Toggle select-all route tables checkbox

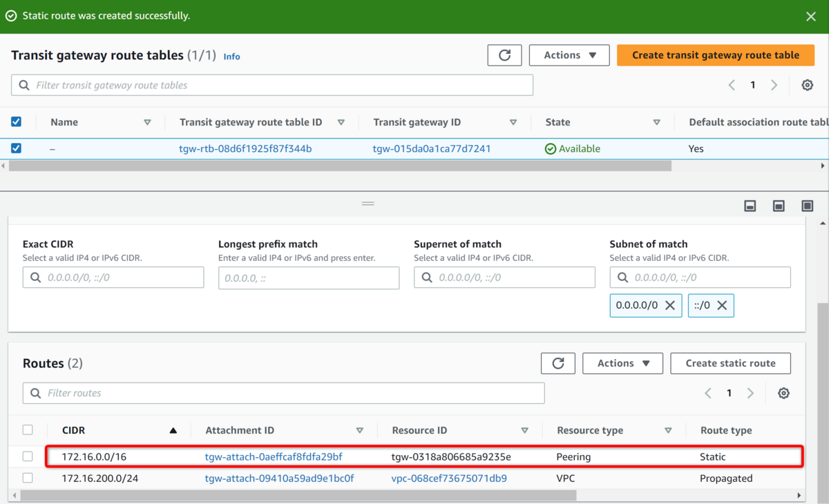pyautogui.click(x=17, y=122)
